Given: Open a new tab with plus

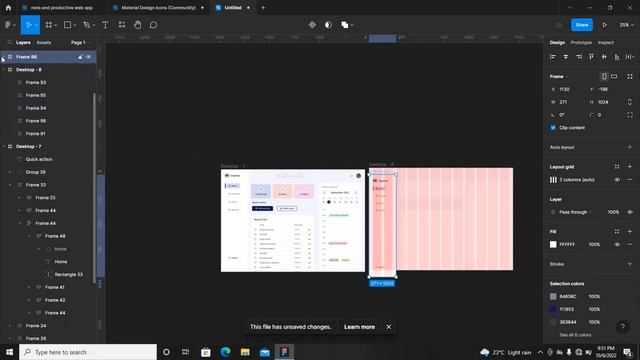Looking at the screenshot, I should point(263,7).
